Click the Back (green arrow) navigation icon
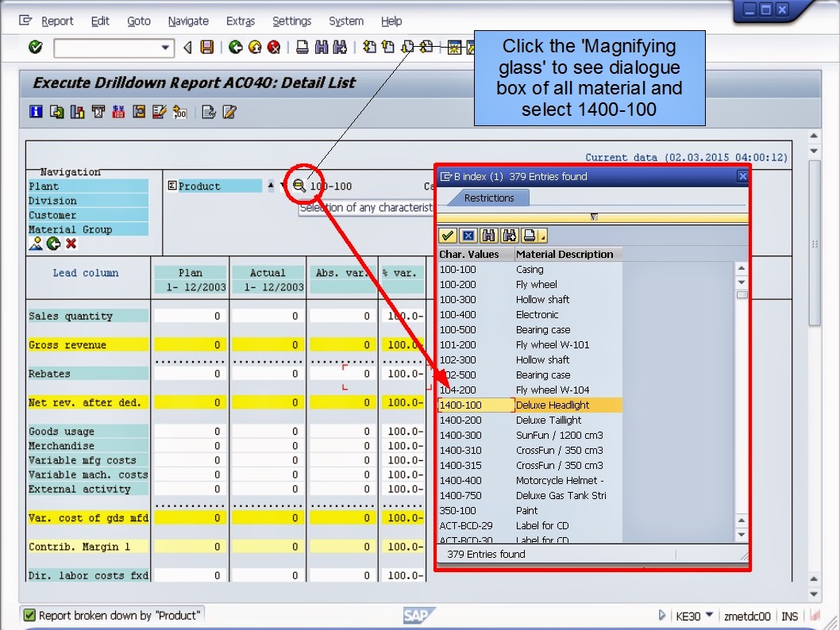The width and height of the screenshot is (840, 630). click(234, 47)
